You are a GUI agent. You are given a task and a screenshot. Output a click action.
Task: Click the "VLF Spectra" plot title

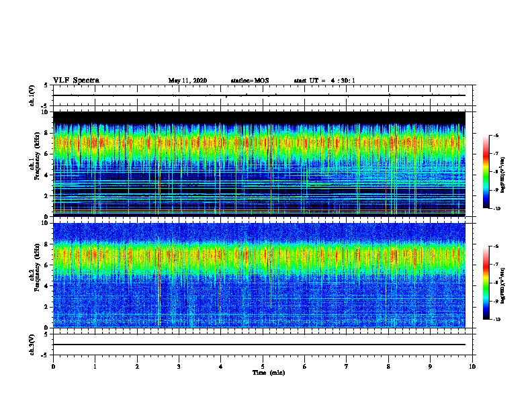point(76,81)
